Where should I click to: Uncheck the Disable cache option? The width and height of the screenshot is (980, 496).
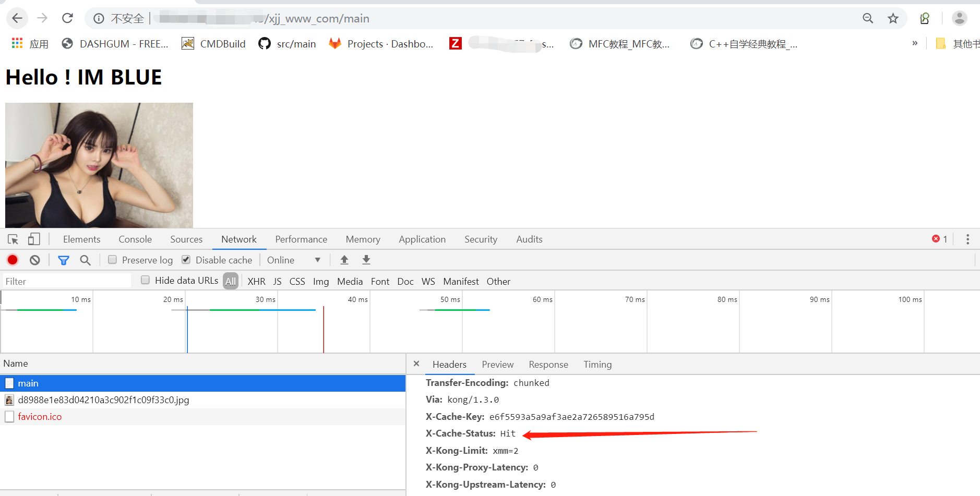[186, 259]
